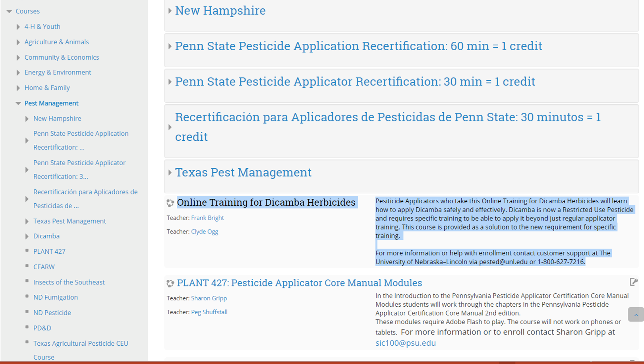The image size is (644, 364).
Task: Collapse the Pest Management sidebar category
Action: [18, 103]
